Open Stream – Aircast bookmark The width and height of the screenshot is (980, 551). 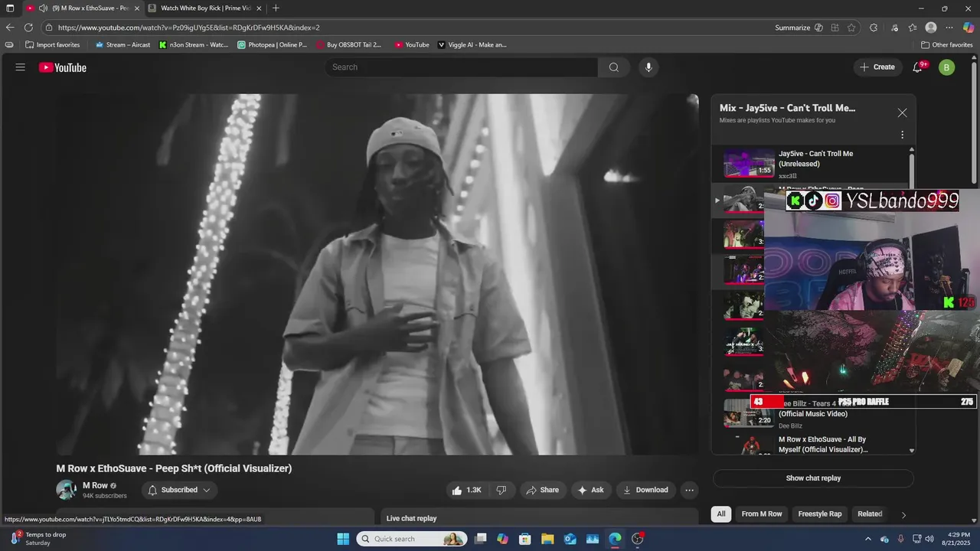pos(122,45)
